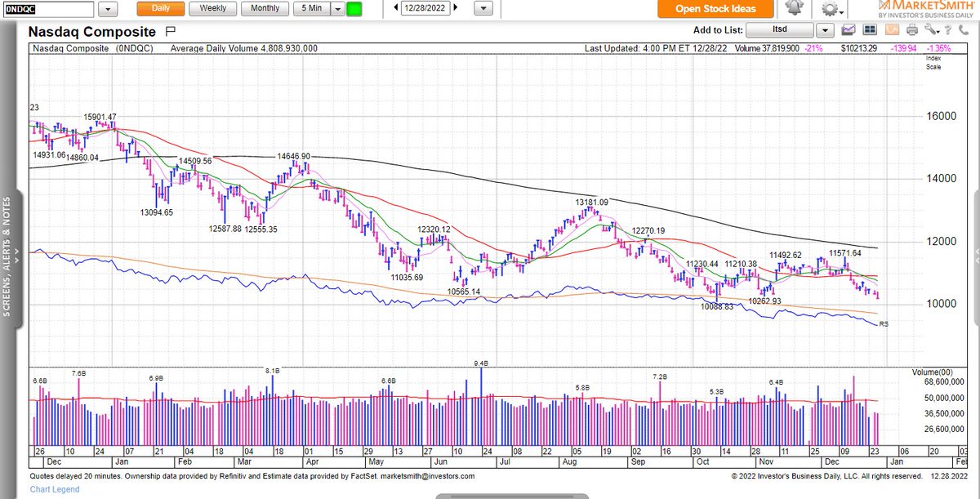Open the alerts bell icon

tap(794, 9)
